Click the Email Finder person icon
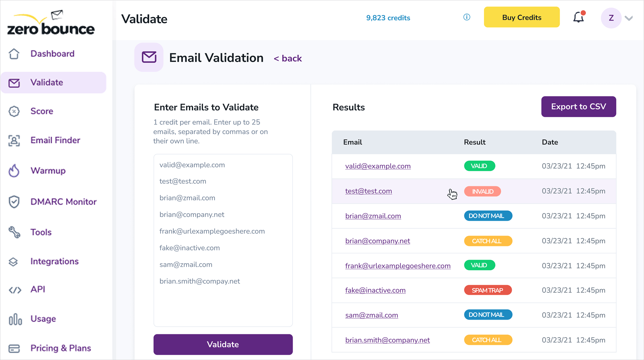The height and width of the screenshot is (360, 644). [x=14, y=140]
